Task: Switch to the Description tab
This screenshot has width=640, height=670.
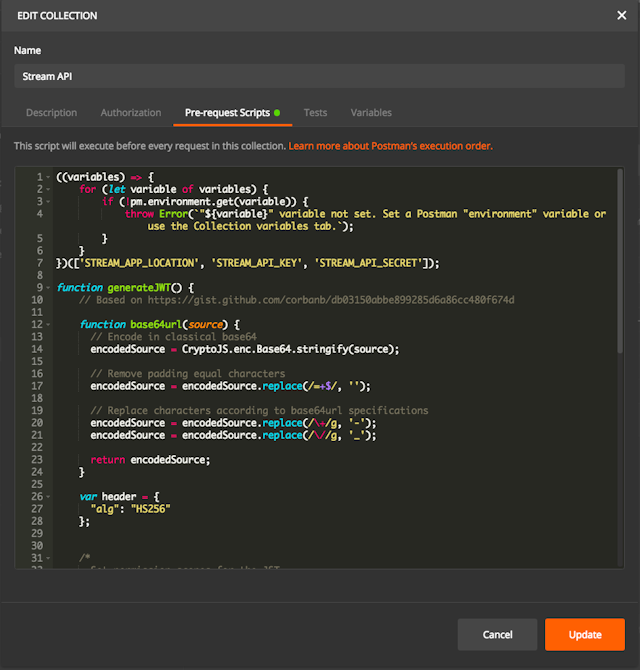Action: point(51,113)
